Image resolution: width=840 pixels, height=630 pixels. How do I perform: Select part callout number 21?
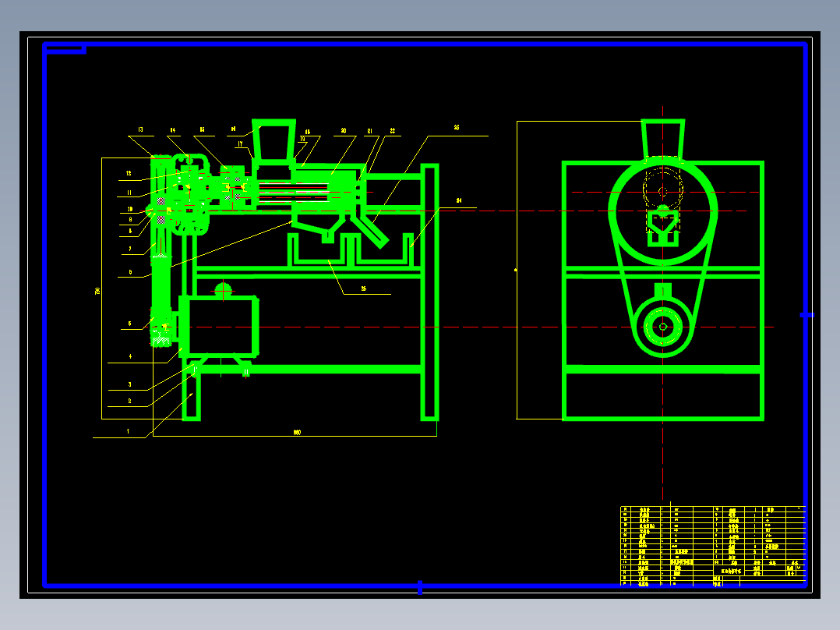tap(369, 131)
